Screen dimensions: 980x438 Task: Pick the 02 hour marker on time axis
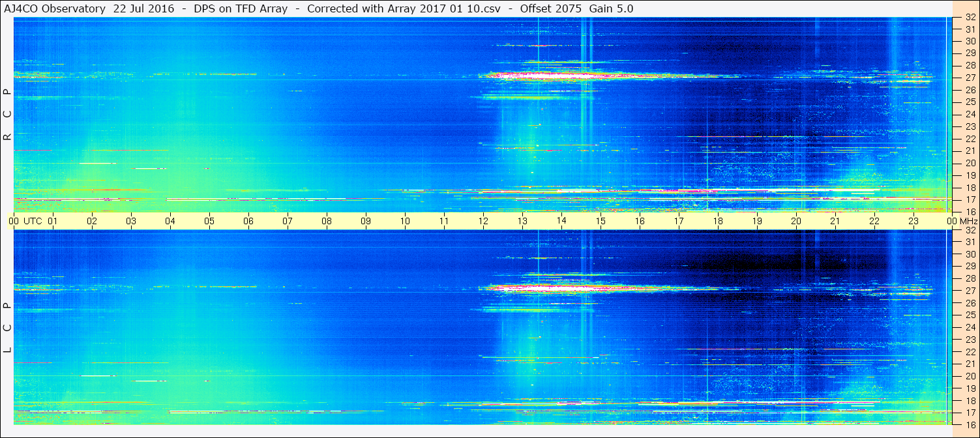point(92,221)
